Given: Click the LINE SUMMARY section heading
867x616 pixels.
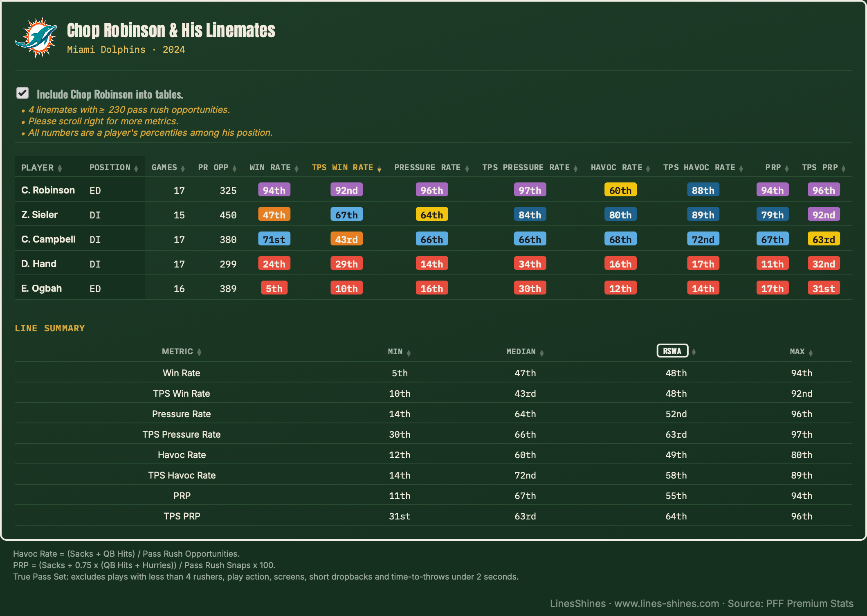Looking at the screenshot, I should (50, 328).
